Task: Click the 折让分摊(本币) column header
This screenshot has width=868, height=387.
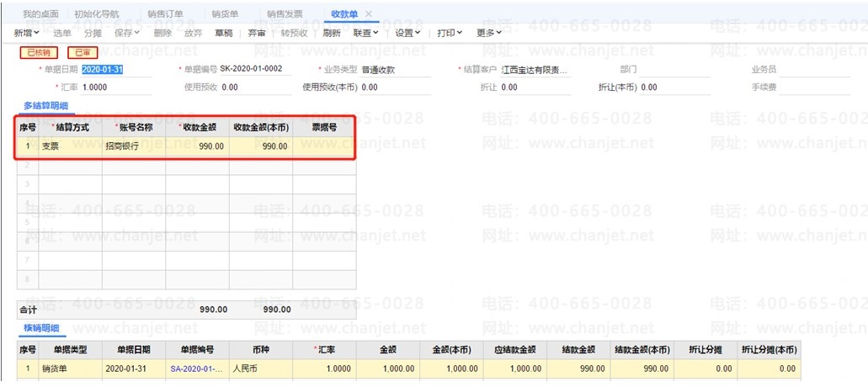Action: pos(769,351)
